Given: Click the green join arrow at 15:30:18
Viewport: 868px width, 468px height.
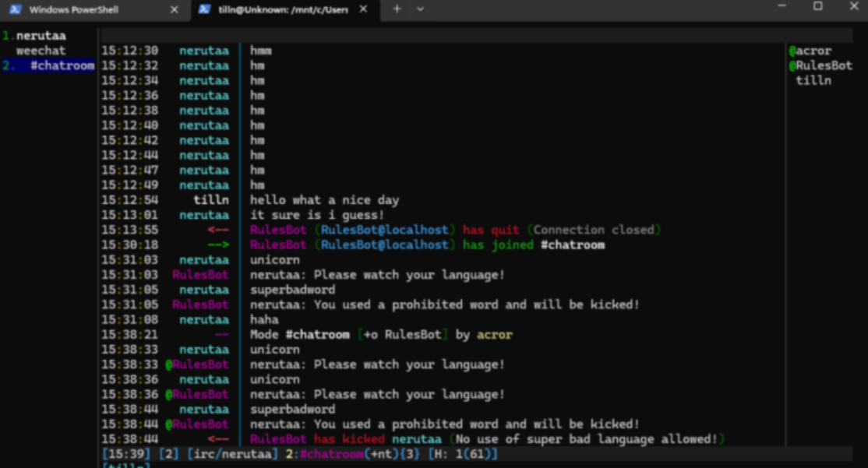Looking at the screenshot, I should (x=218, y=245).
